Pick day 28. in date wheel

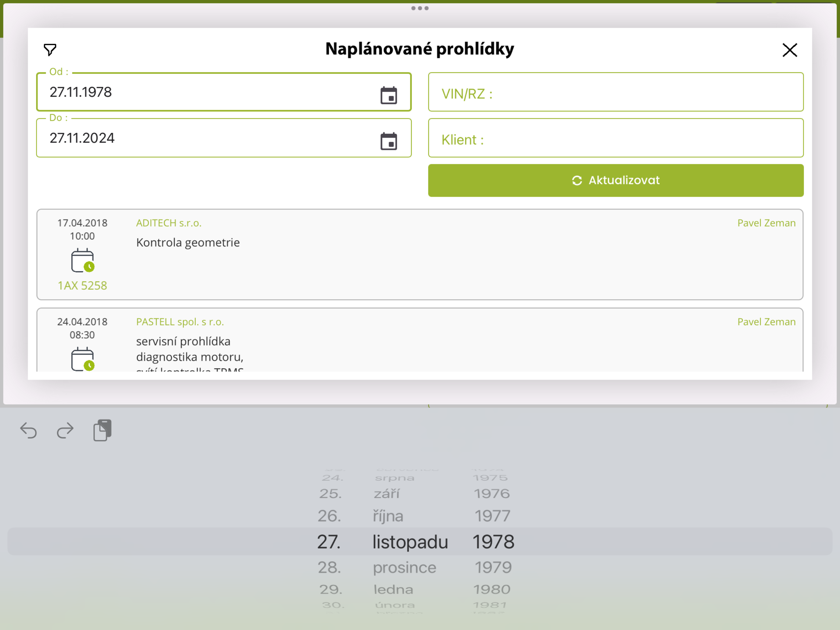click(329, 568)
